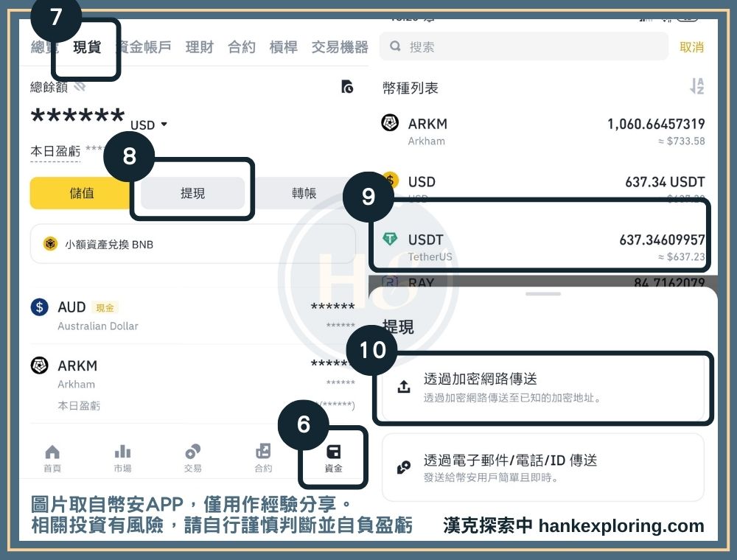
Task: Switch to the 現貨 tab
Action: click(87, 47)
